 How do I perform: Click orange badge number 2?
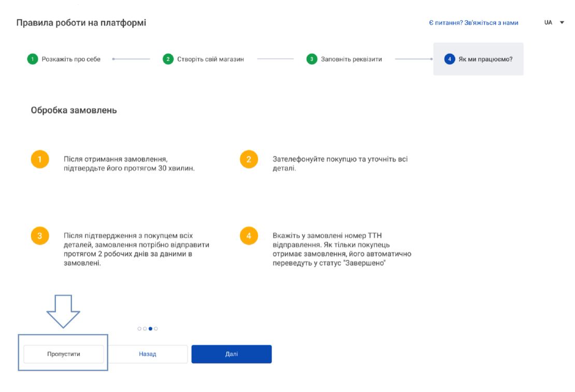point(249,159)
